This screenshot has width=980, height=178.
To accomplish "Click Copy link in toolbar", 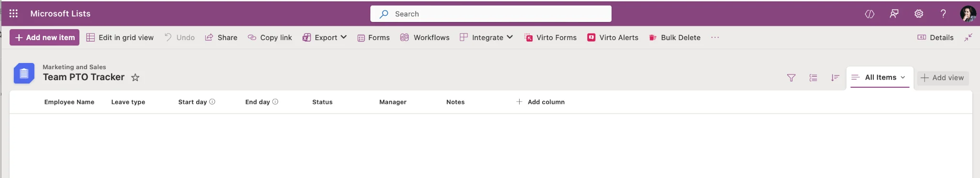I will pos(270,37).
